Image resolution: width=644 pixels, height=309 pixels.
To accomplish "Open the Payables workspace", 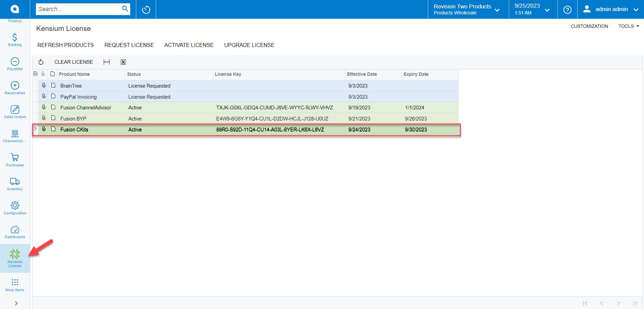I will [x=15, y=64].
